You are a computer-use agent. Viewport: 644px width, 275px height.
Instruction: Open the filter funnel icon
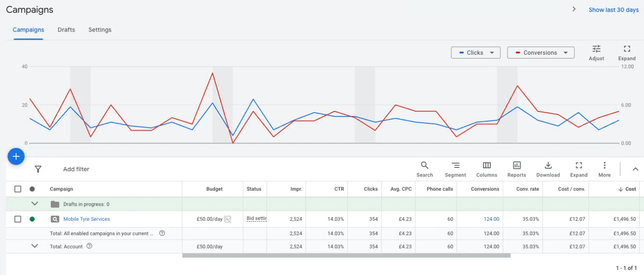click(x=38, y=169)
